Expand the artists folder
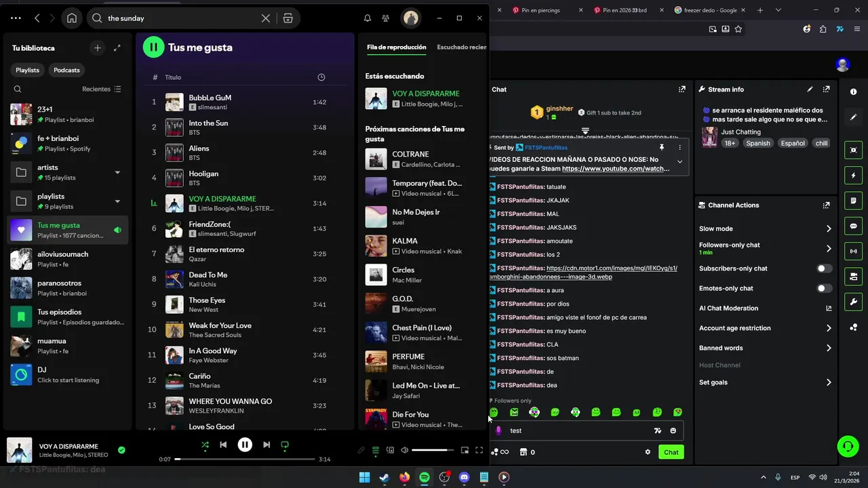The width and height of the screenshot is (868, 488). (x=117, y=172)
